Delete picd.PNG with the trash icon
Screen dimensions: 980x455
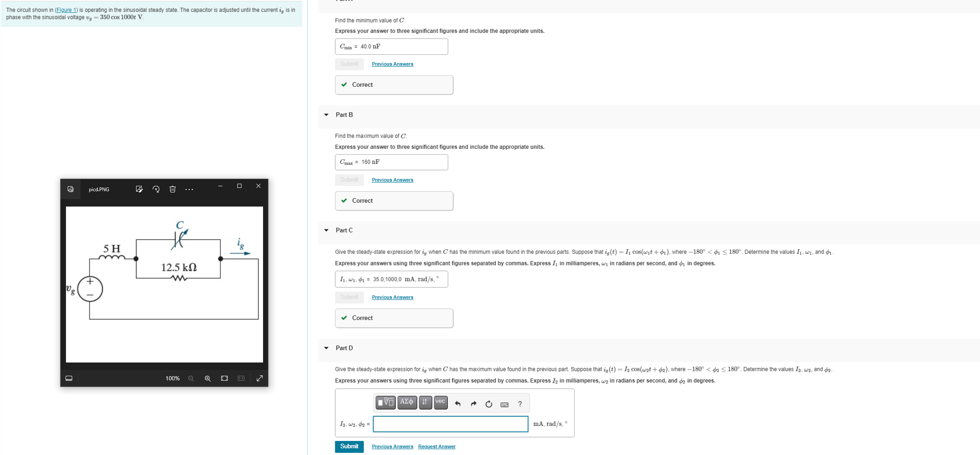(x=173, y=189)
